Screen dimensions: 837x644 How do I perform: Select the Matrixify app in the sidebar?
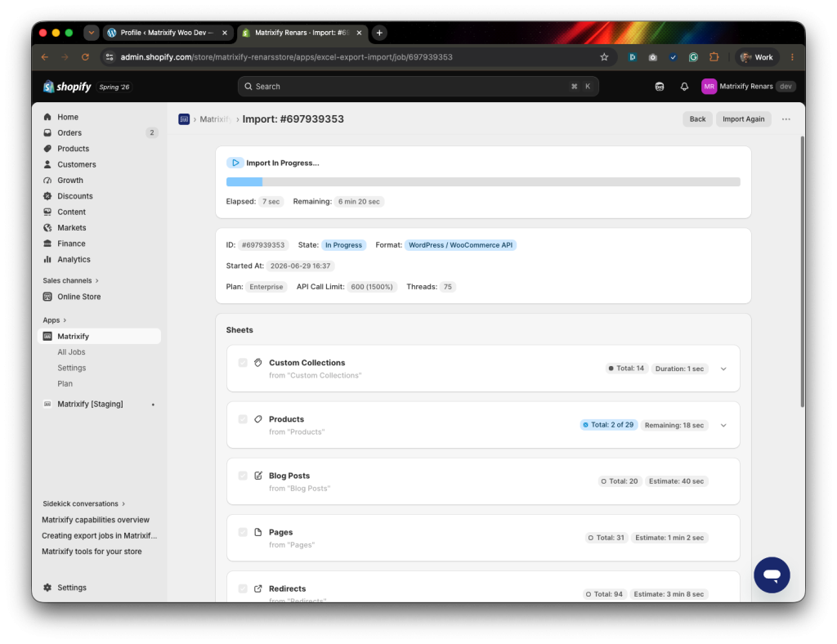(x=99, y=336)
